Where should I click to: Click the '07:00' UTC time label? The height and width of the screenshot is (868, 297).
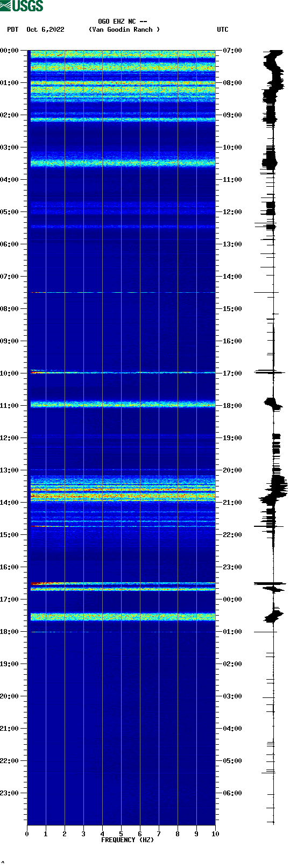click(232, 51)
